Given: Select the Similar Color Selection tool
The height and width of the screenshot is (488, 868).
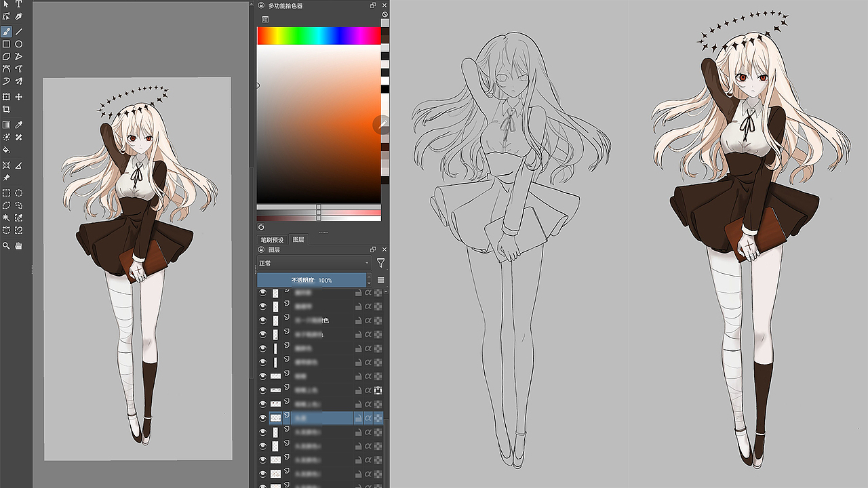Looking at the screenshot, I should click(19, 218).
